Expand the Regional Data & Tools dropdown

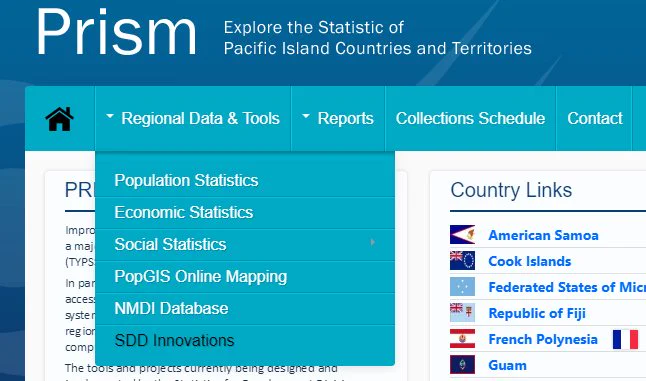[193, 119]
